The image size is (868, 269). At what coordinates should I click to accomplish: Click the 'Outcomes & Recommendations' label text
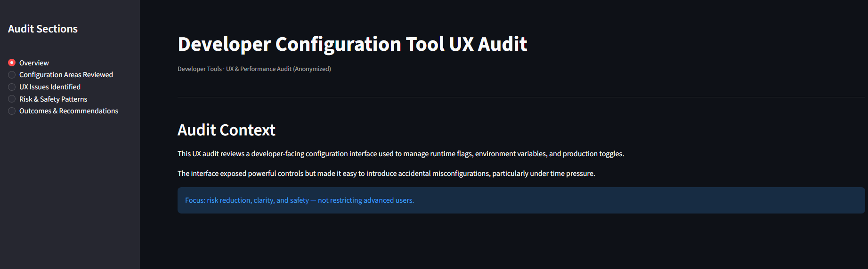(69, 111)
